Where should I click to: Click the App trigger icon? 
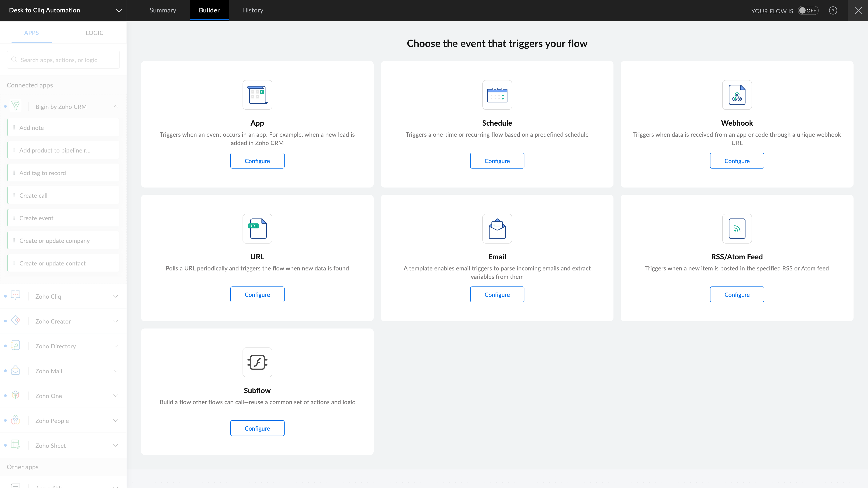point(257,95)
